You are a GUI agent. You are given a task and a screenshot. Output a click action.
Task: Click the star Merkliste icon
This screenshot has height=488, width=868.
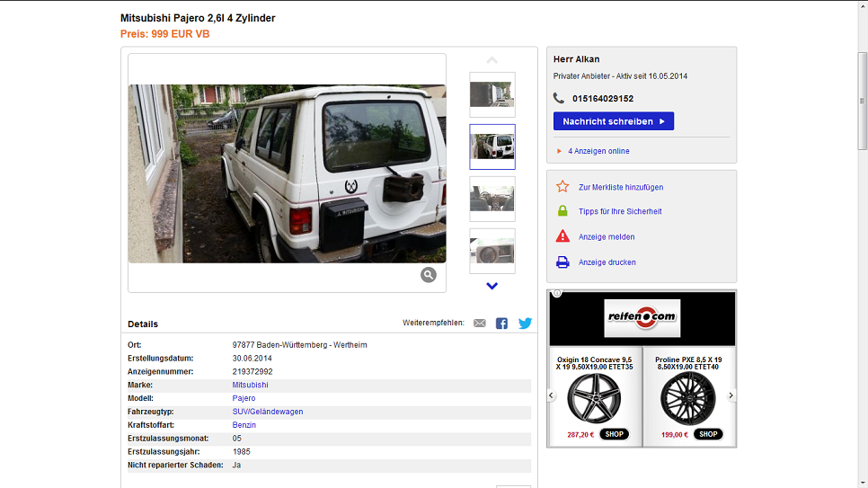pos(562,187)
